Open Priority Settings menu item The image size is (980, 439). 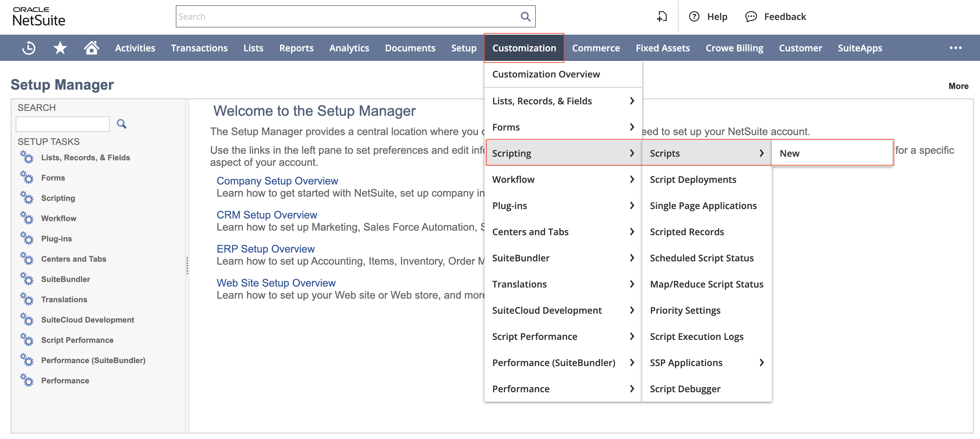pyautogui.click(x=706, y=310)
